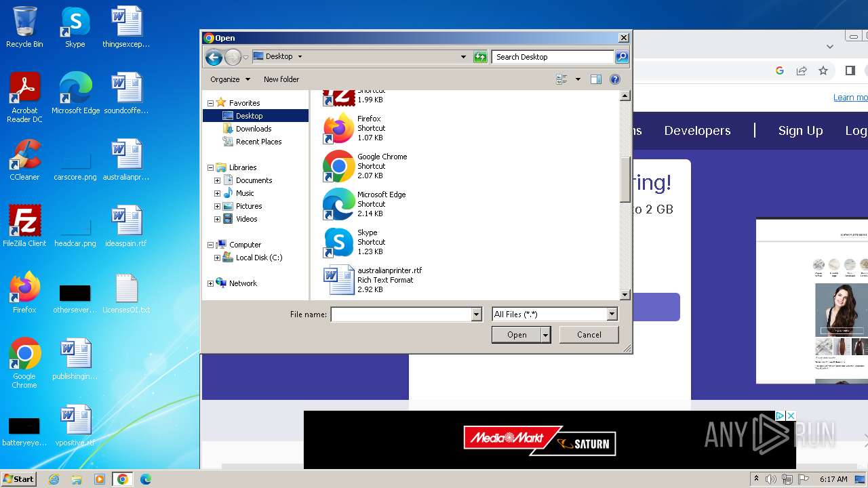Click the search magnifier icon in dialog
Image resolution: width=868 pixels, height=488 pixels.
621,57
